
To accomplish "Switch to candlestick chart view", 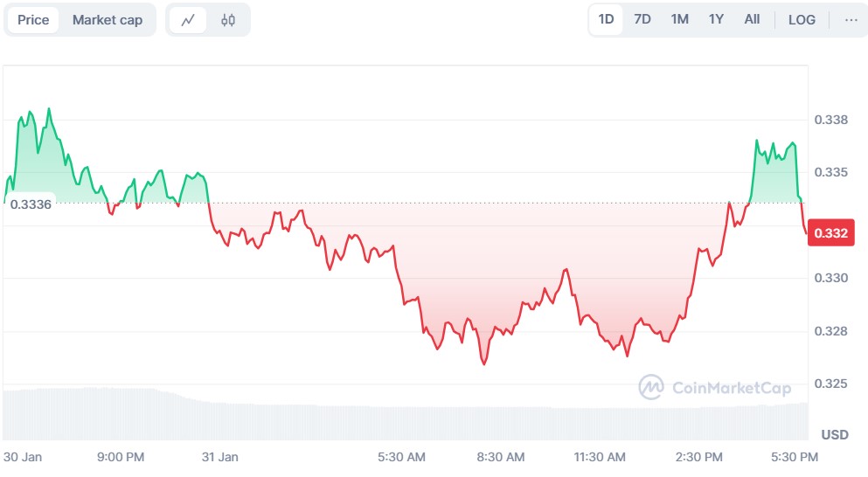I will tap(228, 20).
